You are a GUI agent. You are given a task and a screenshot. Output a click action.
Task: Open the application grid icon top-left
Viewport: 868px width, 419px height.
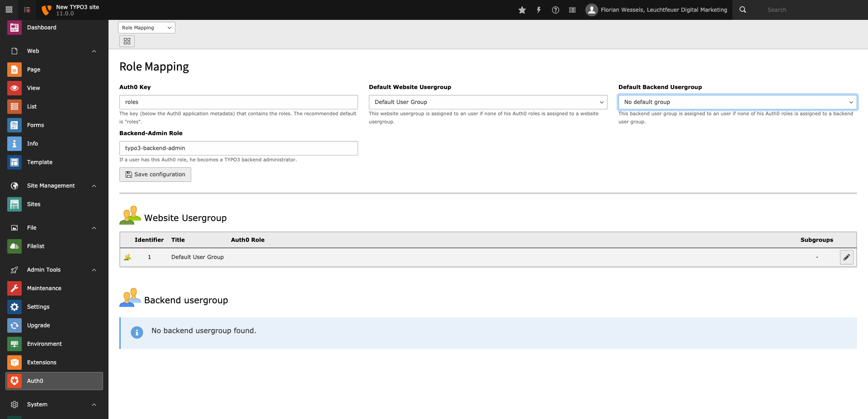[x=9, y=9]
